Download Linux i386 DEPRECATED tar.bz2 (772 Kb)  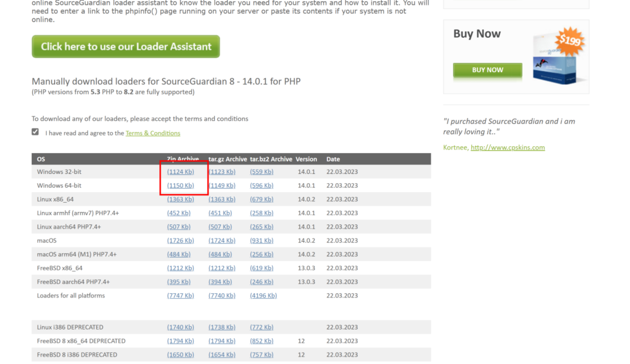261,327
